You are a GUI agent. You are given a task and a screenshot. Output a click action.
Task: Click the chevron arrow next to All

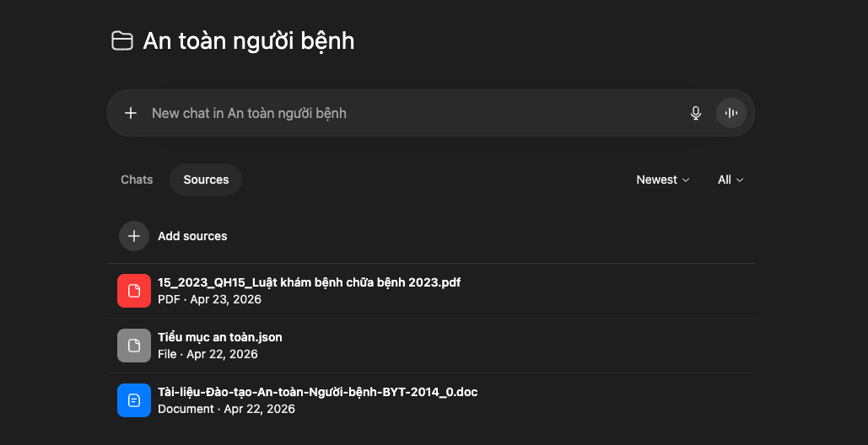point(740,180)
